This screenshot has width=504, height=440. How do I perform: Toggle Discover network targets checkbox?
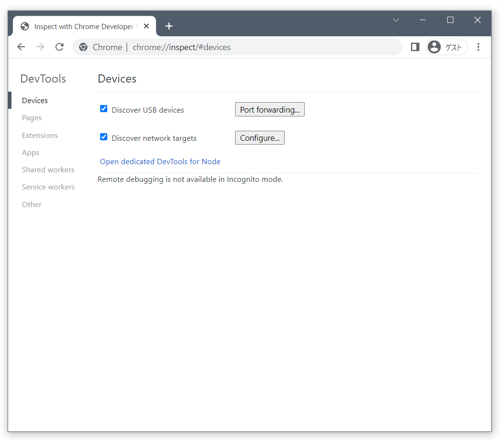103,136
